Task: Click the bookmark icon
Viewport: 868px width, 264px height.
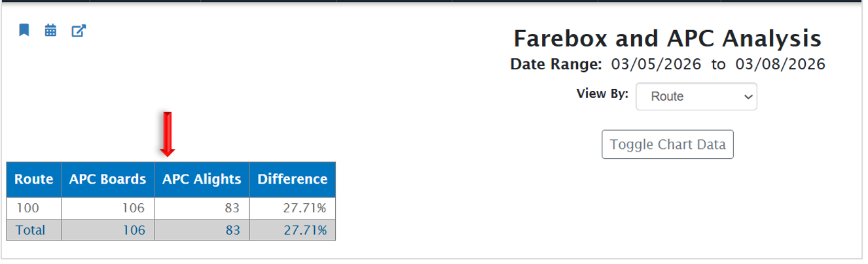Action: pyautogui.click(x=24, y=30)
